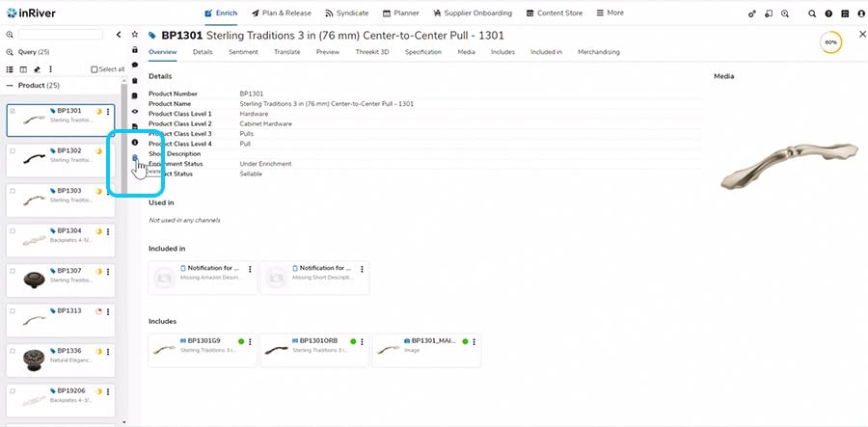Open the Merchandising tab
The image size is (868, 427).
(x=598, y=52)
